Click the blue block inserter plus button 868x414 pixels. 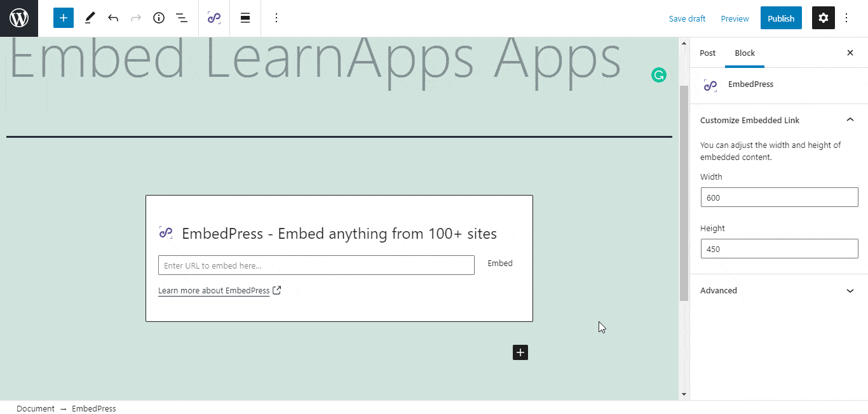tap(64, 18)
